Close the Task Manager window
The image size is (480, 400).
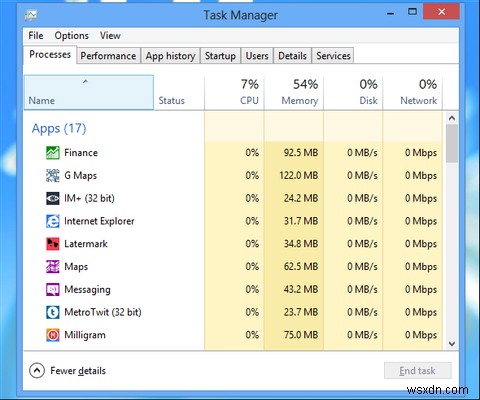[x=442, y=12]
